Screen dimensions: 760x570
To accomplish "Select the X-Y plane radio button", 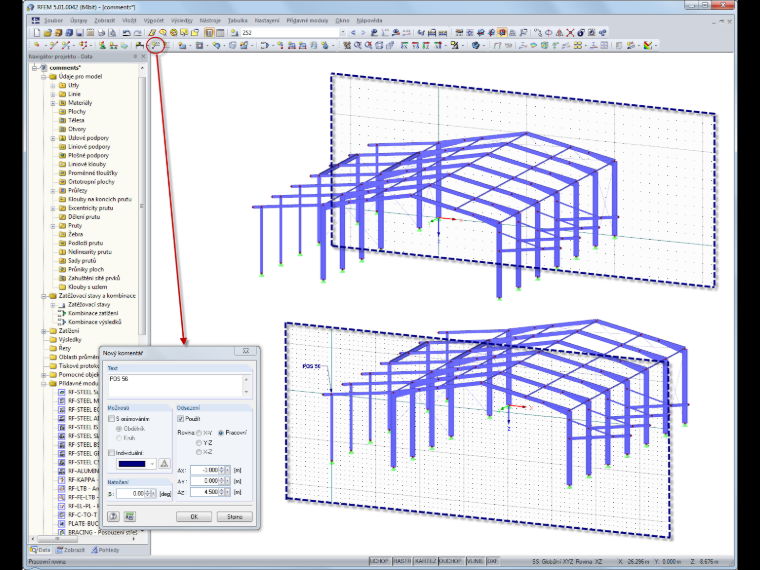I will click(x=199, y=433).
